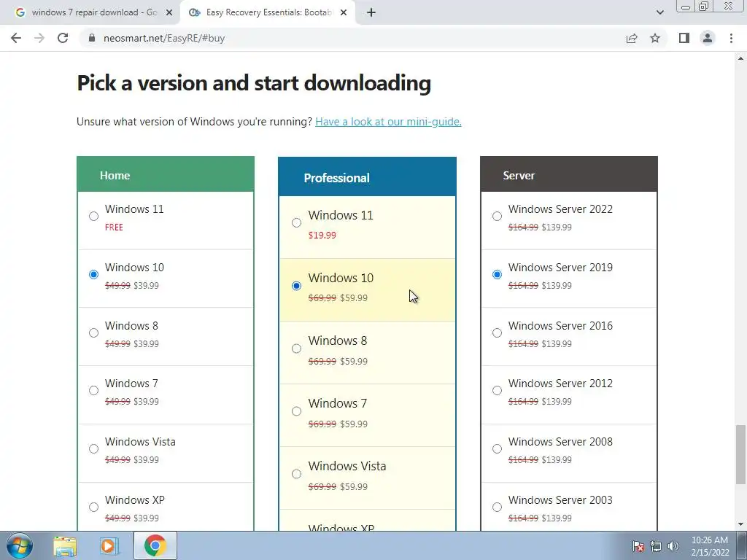747x560 pixels.
Task: Open the volume speaker icon
Action: (673, 546)
